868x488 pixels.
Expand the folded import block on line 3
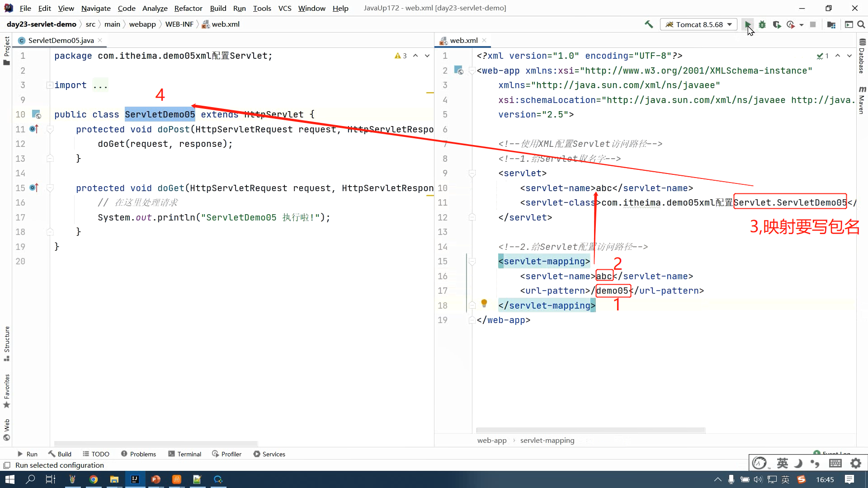pos(50,85)
